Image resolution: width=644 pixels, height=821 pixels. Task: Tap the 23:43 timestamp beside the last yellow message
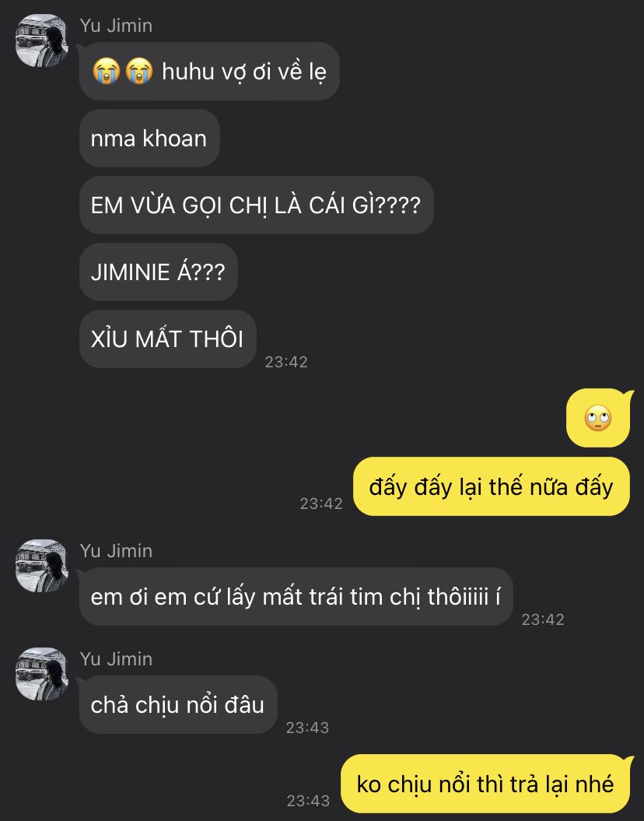308,801
